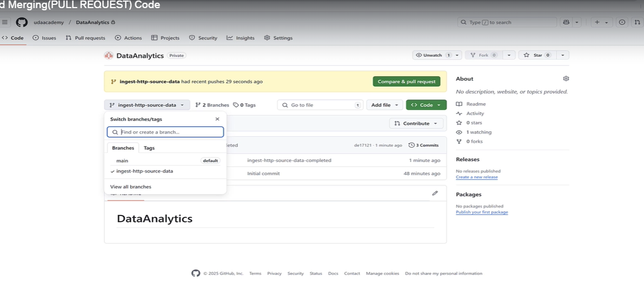Open the Readme link in About
Viewport: 644px width, 295px height.
[476, 104]
